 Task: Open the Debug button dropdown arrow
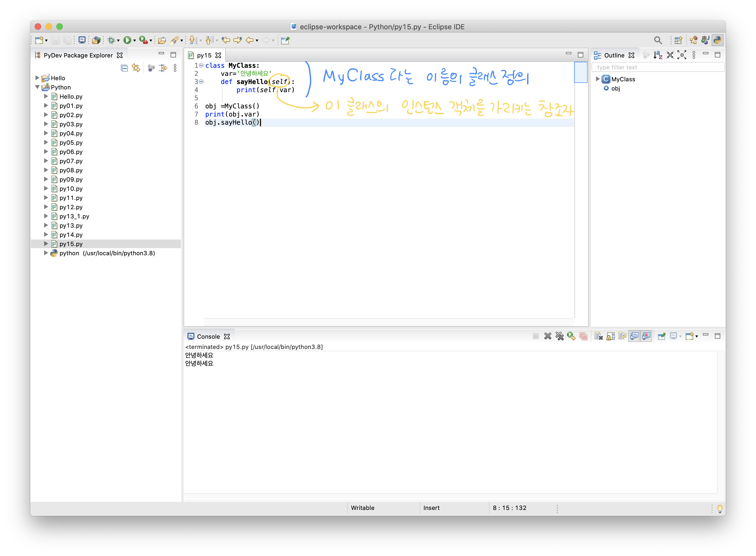118,41
